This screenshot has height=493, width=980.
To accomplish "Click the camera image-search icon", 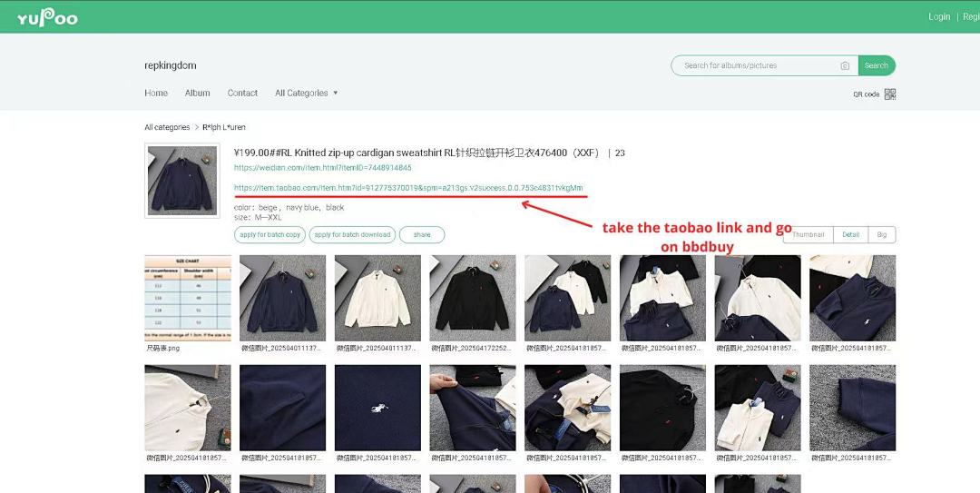I will click(x=845, y=65).
